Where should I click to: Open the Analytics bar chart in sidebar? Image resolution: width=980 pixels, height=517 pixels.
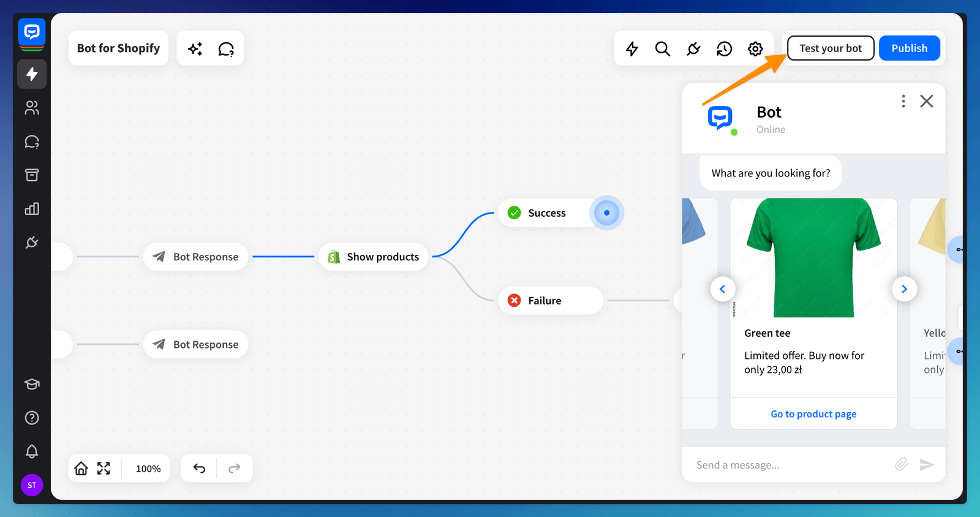pos(32,209)
